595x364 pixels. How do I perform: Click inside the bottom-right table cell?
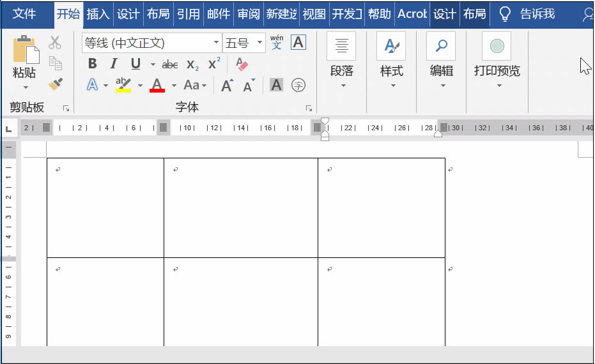(x=382, y=302)
